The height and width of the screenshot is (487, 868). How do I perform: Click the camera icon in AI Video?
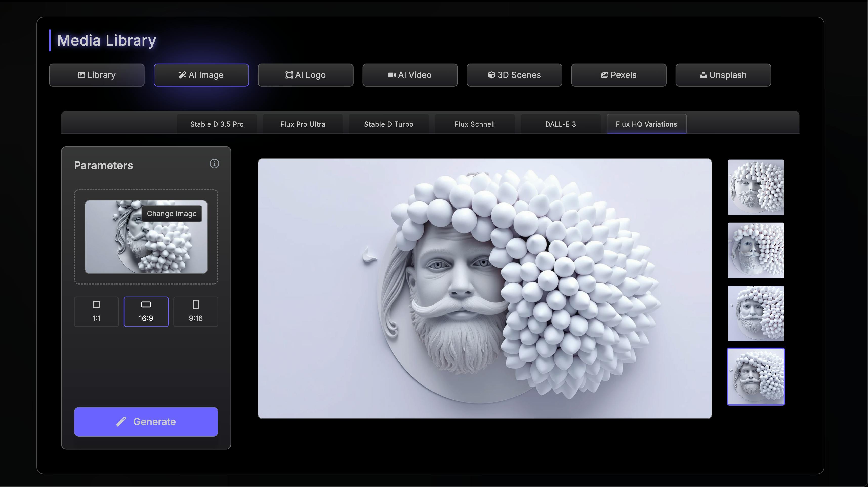coord(391,75)
